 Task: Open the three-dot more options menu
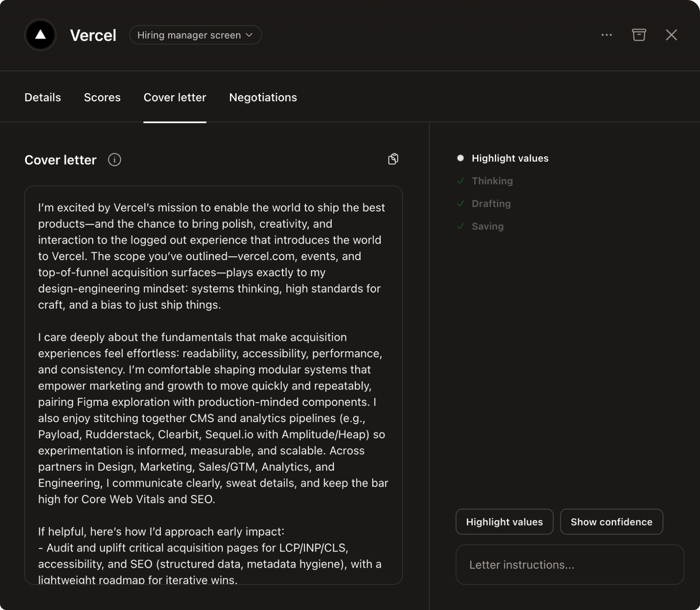click(x=606, y=35)
